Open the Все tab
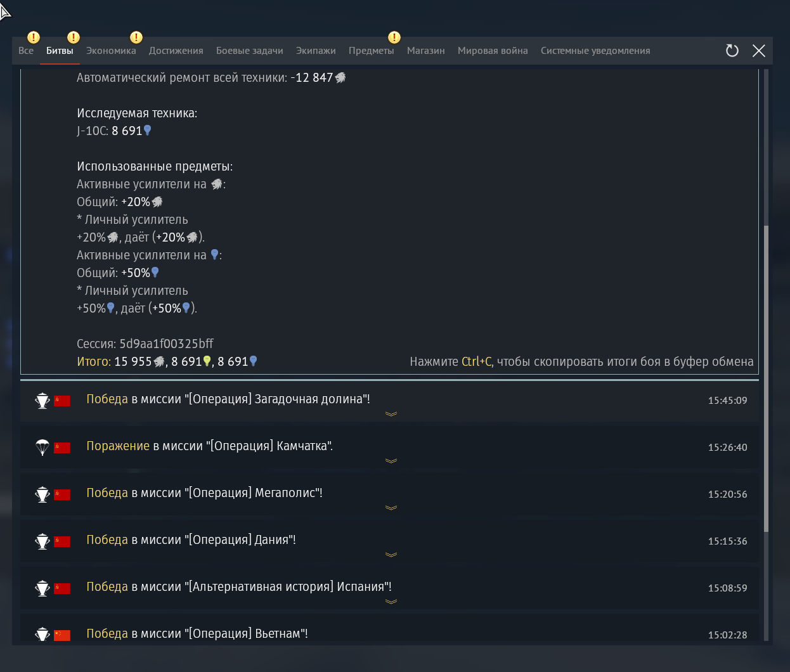 coord(26,51)
